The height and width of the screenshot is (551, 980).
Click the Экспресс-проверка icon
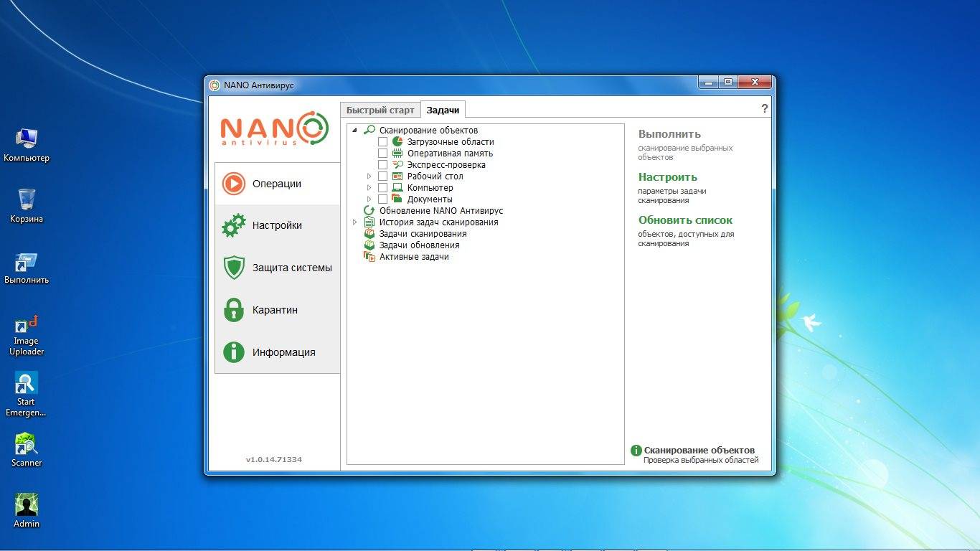[x=397, y=164]
